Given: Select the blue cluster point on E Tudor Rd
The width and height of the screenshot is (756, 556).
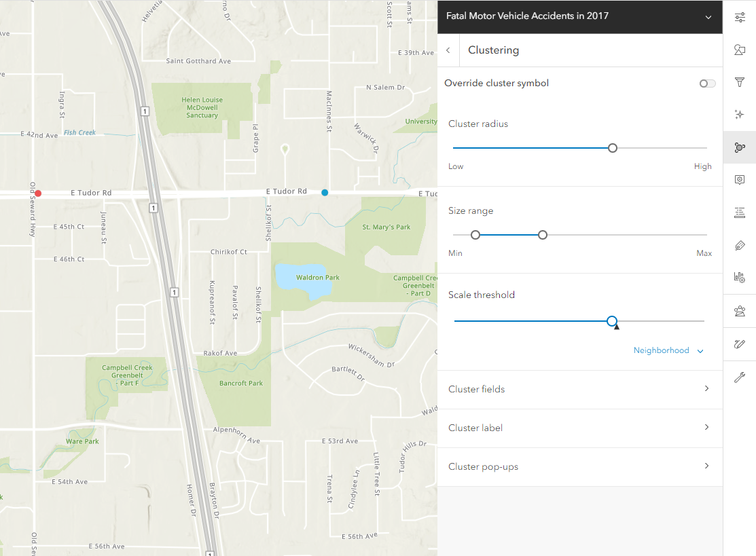Looking at the screenshot, I should (x=325, y=193).
